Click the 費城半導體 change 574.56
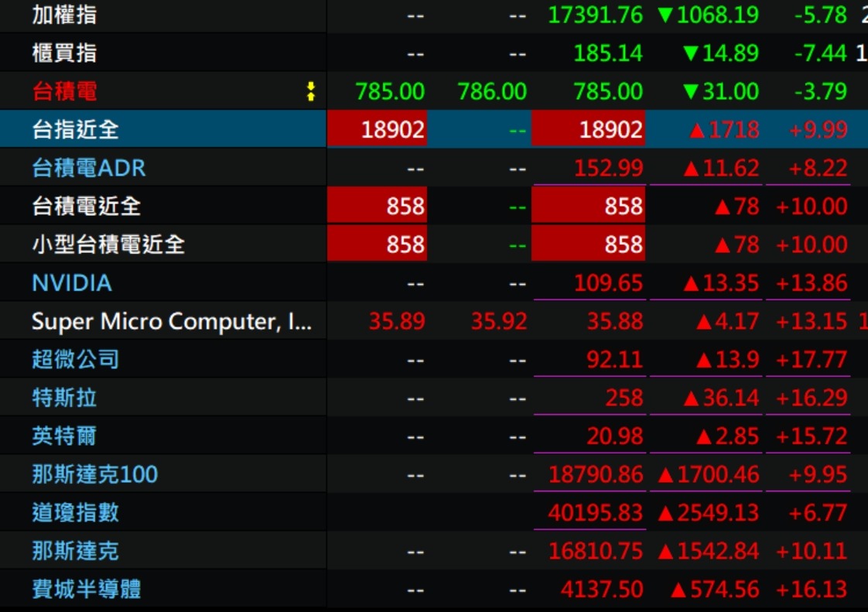Viewport: 868px width, 612px height. pyautogui.click(x=715, y=589)
